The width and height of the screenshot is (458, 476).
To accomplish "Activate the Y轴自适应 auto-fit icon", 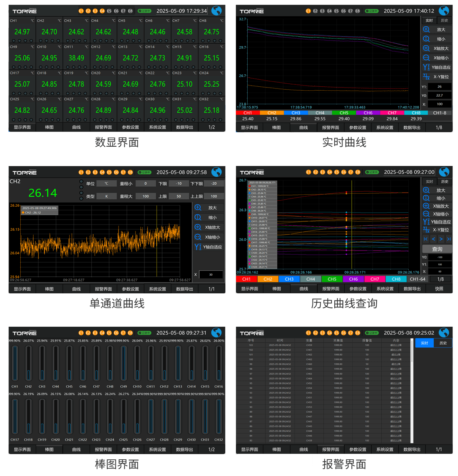I will tap(426, 67).
